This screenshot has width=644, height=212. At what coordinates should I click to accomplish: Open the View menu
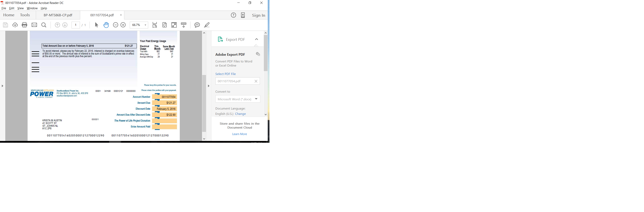21,8
